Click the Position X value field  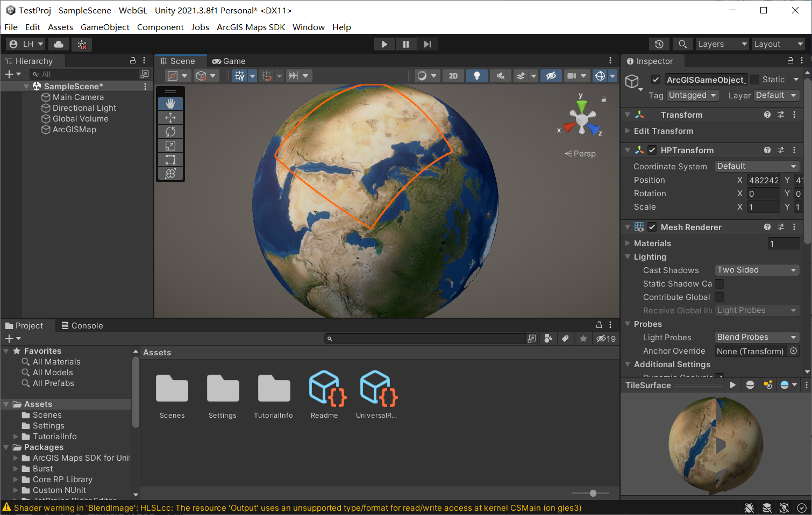pos(764,180)
